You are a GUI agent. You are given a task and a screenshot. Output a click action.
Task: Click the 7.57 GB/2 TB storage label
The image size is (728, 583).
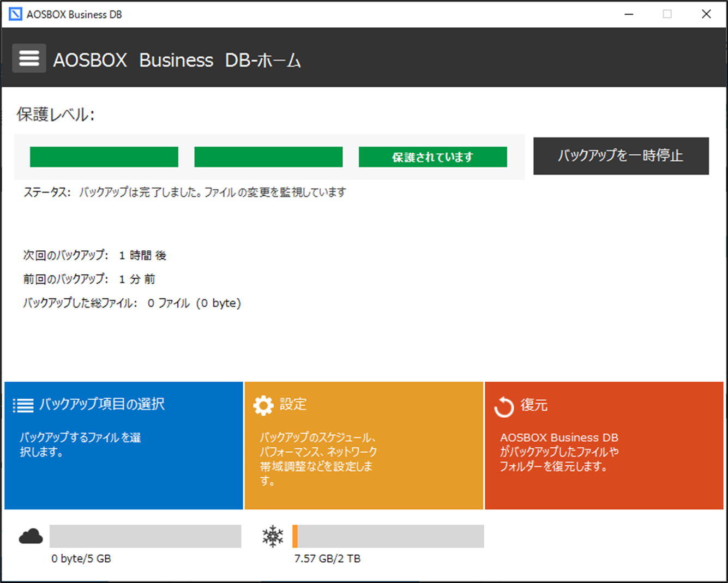(327, 558)
